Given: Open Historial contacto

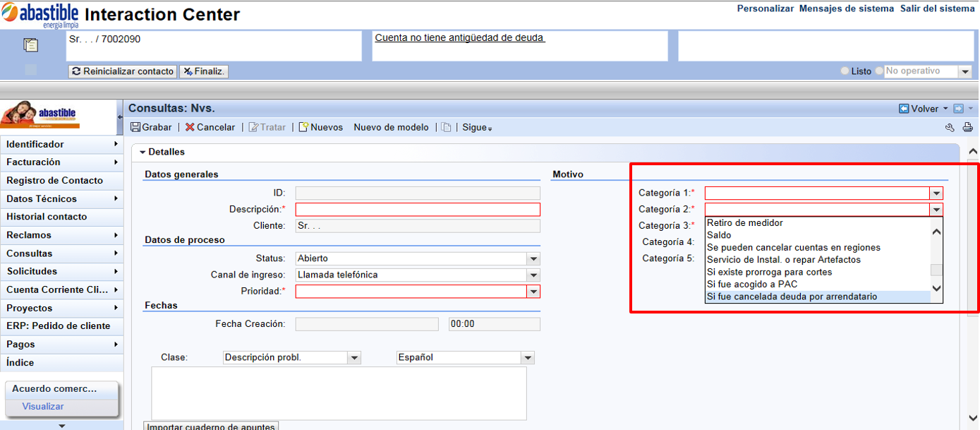Looking at the screenshot, I should pyautogui.click(x=61, y=217).
